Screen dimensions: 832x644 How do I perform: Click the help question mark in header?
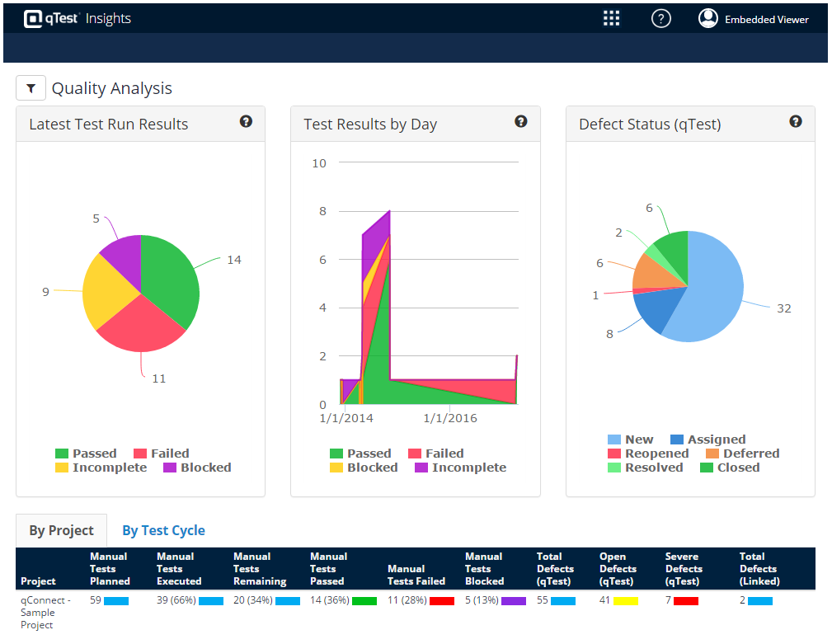660,18
